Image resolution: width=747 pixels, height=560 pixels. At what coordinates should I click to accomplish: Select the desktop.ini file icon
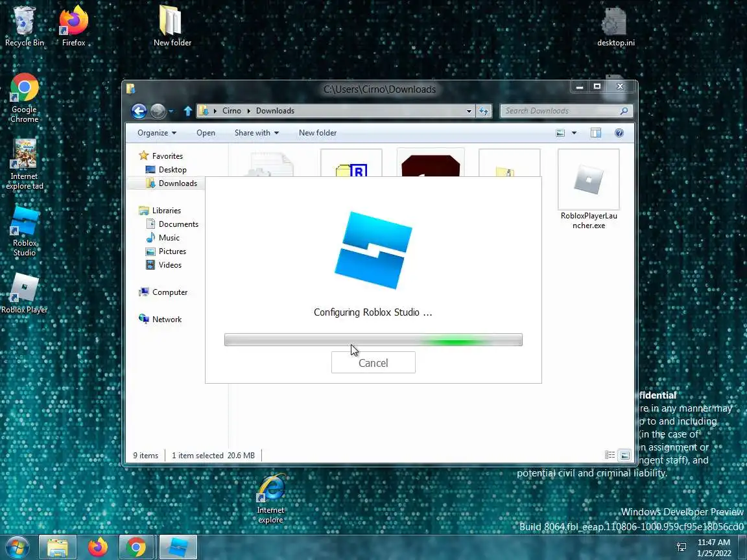coord(615,27)
